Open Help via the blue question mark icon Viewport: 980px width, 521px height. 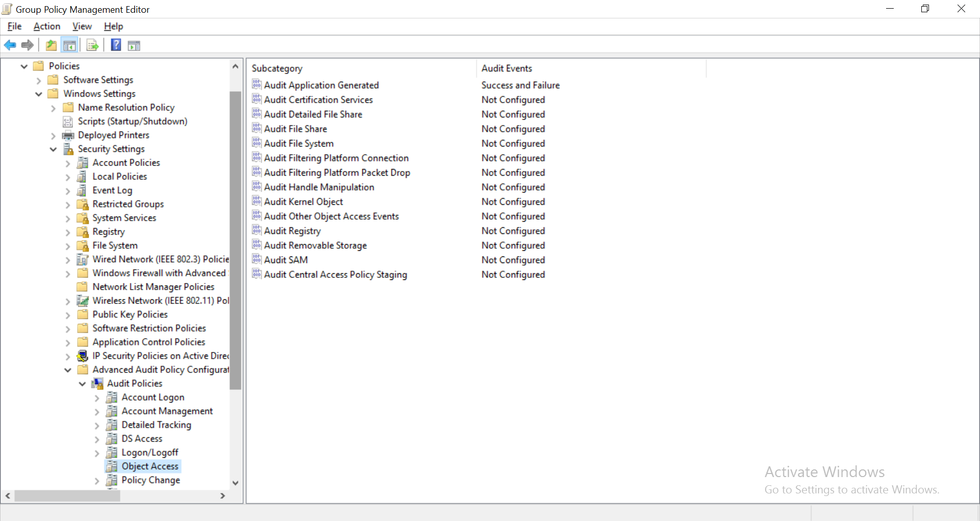click(116, 45)
